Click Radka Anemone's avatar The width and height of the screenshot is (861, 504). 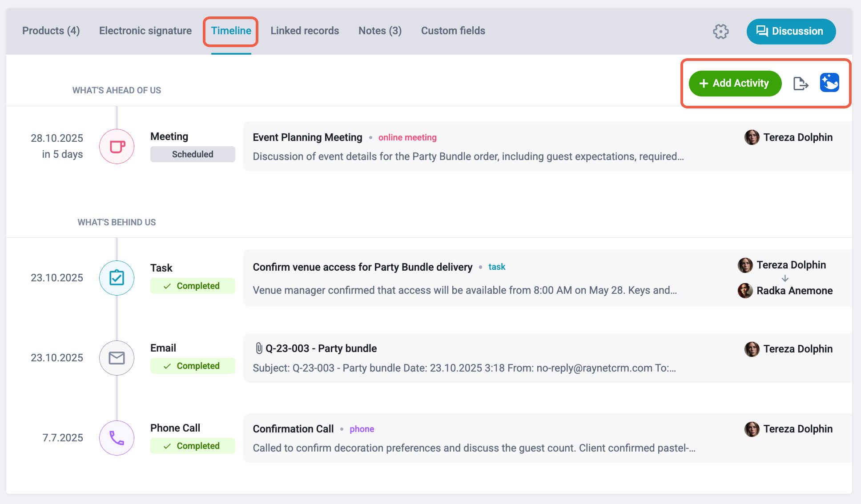tap(745, 291)
